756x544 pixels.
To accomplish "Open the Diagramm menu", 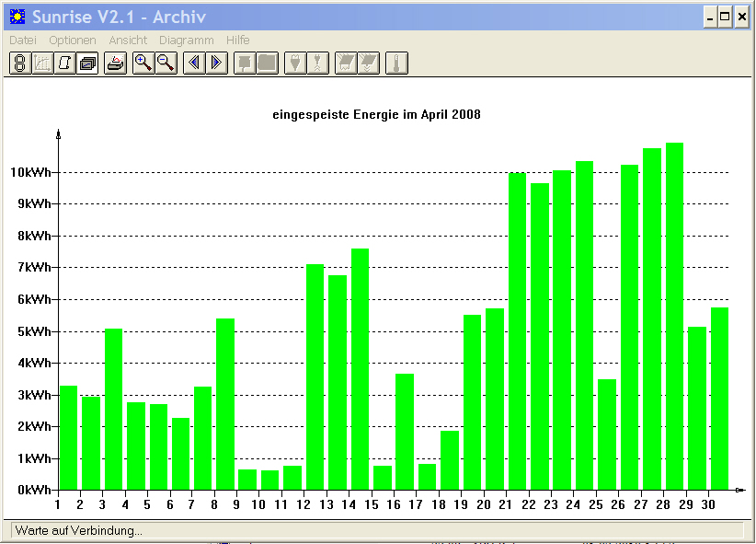I will (187, 41).
